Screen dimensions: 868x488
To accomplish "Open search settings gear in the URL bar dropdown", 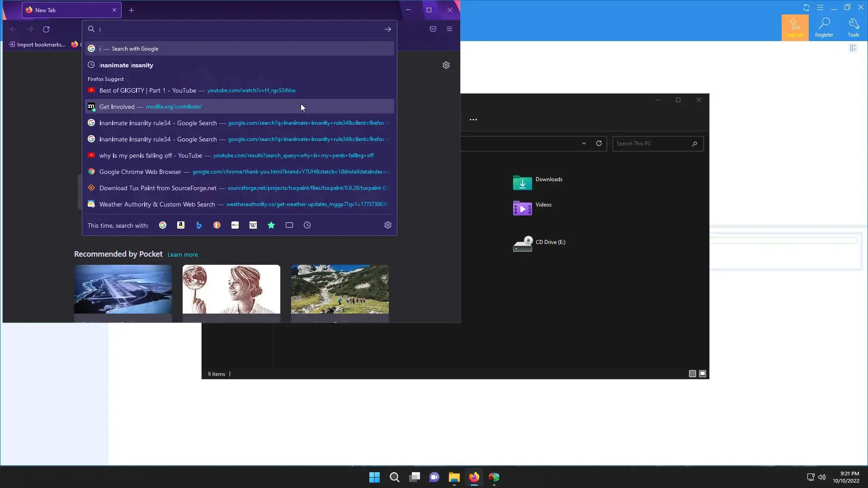I will 387,225.
